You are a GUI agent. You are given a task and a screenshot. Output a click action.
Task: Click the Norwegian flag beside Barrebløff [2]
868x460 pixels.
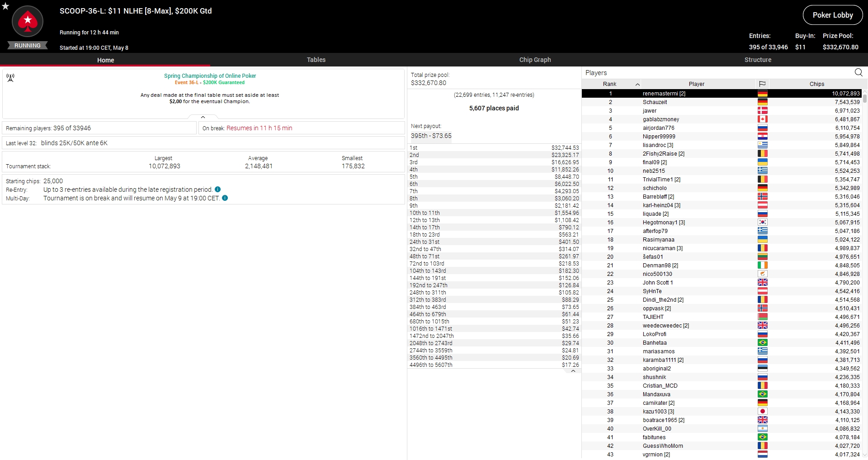pos(762,197)
